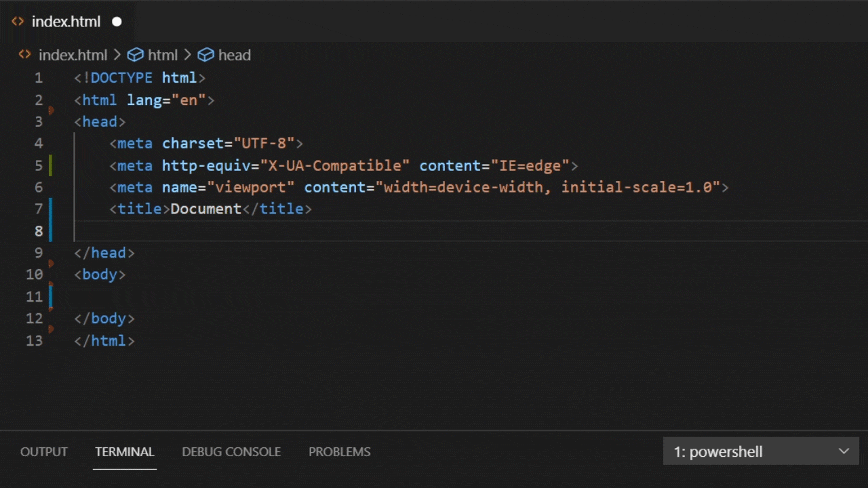Image resolution: width=868 pixels, height=488 pixels.
Task: Select the index.html editor tab
Action: point(66,22)
